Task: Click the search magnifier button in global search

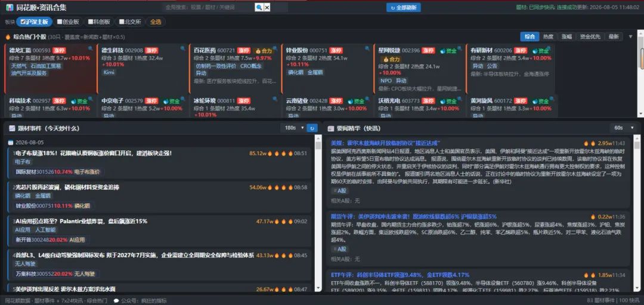Action: coord(259,7)
